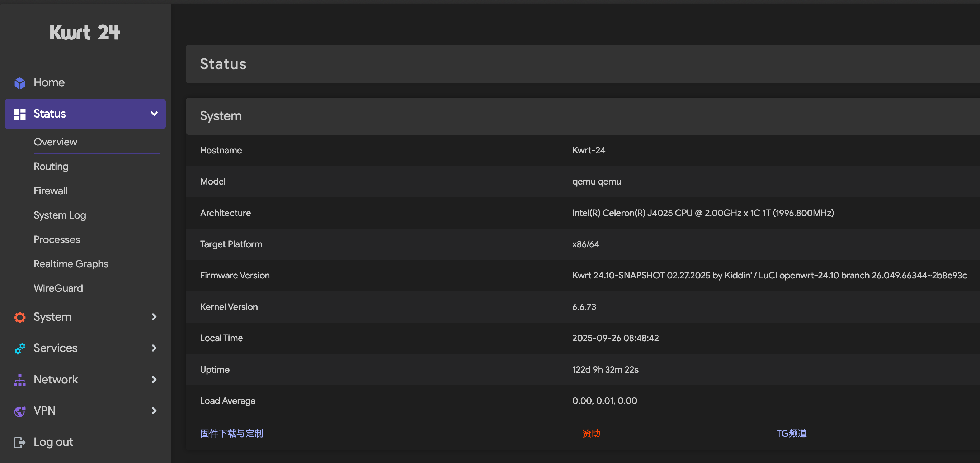Image resolution: width=980 pixels, height=463 pixels.
Task: Click the purple Network topology icon
Action: (20, 380)
